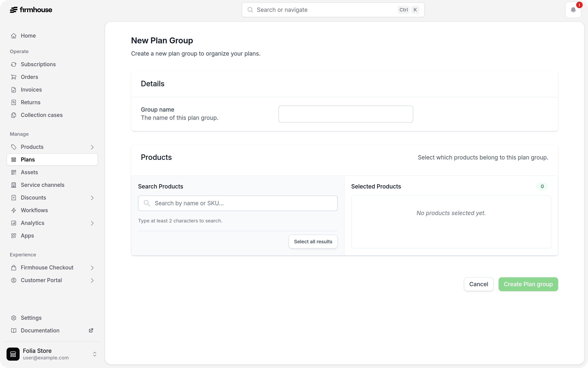Click the Apps grid icon

[x=14, y=235]
